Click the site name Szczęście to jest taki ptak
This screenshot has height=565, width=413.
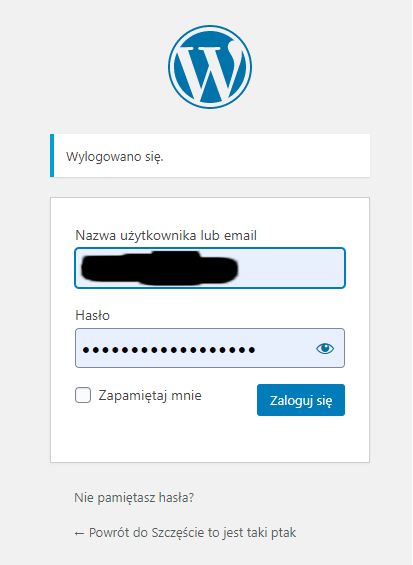[224, 533]
